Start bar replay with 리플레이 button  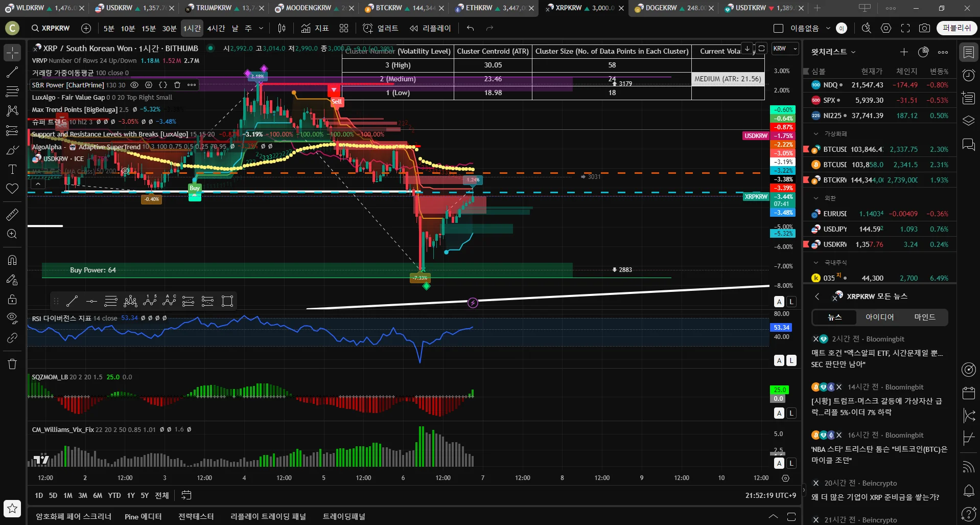click(x=430, y=28)
